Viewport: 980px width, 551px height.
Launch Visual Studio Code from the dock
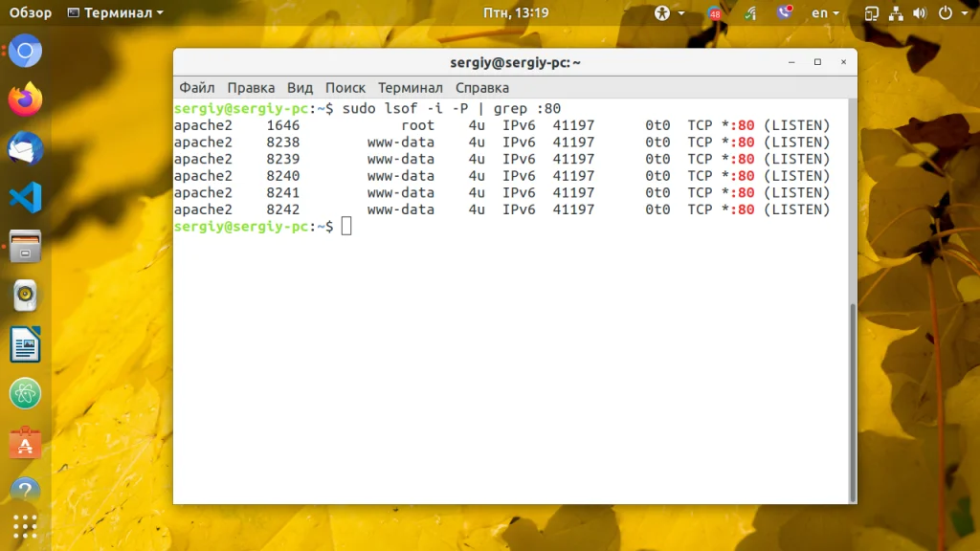pyautogui.click(x=25, y=197)
